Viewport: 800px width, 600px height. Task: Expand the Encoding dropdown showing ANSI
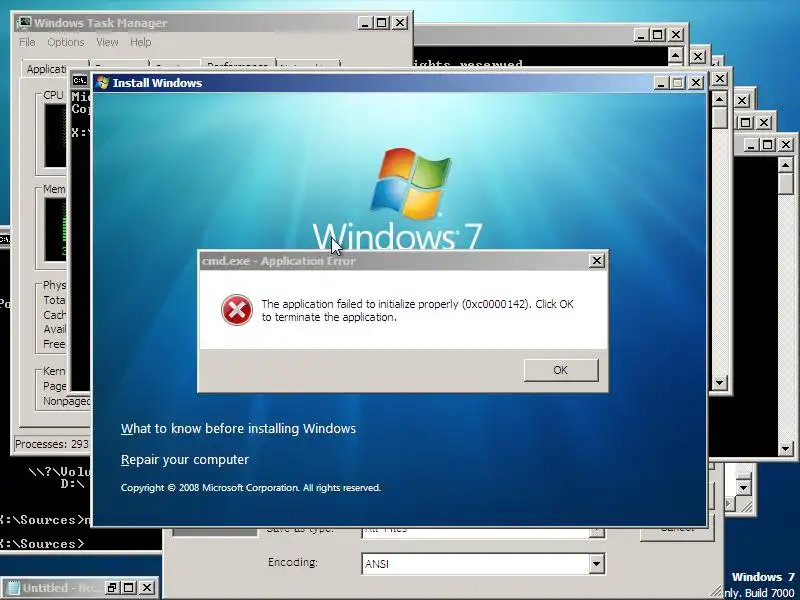pyautogui.click(x=596, y=564)
